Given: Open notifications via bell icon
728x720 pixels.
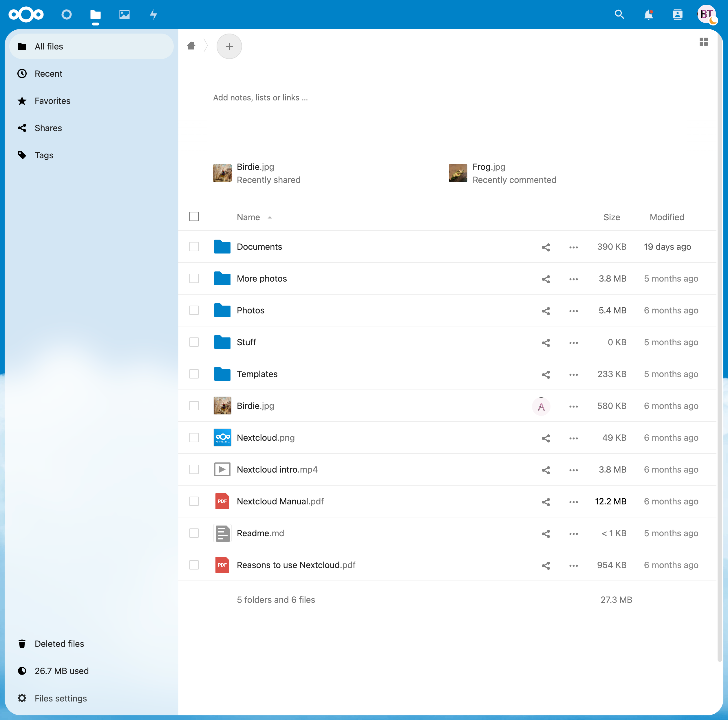Looking at the screenshot, I should click(x=648, y=14).
